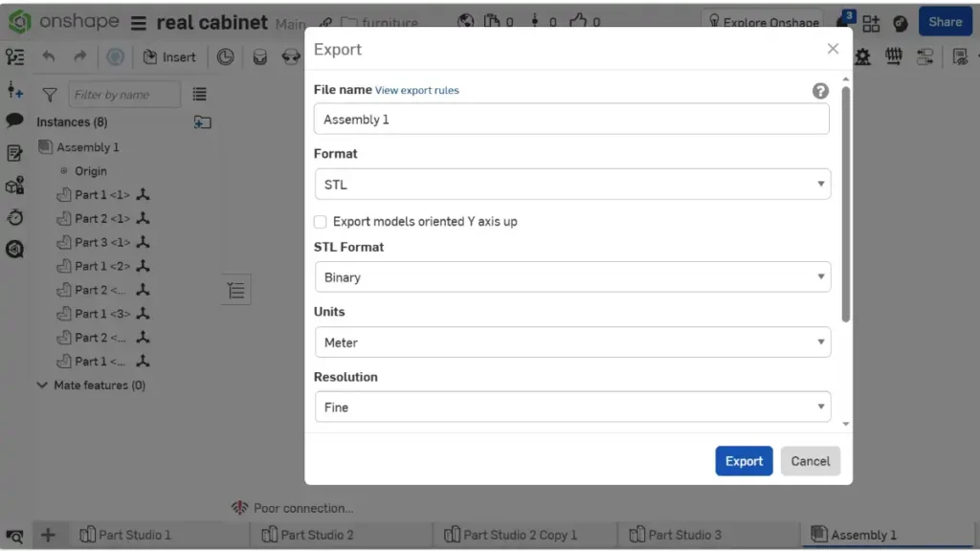
Task: Click the add folder icon beside Instances
Action: tap(202, 121)
